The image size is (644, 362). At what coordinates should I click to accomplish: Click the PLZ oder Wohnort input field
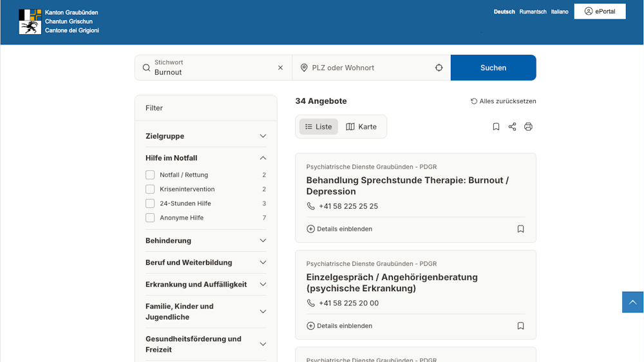coord(367,68)
